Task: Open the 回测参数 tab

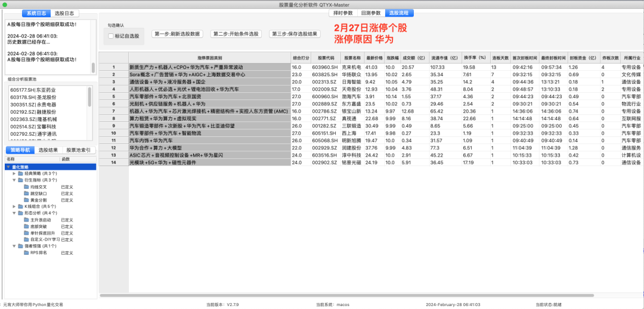Action: pos(371,13)
